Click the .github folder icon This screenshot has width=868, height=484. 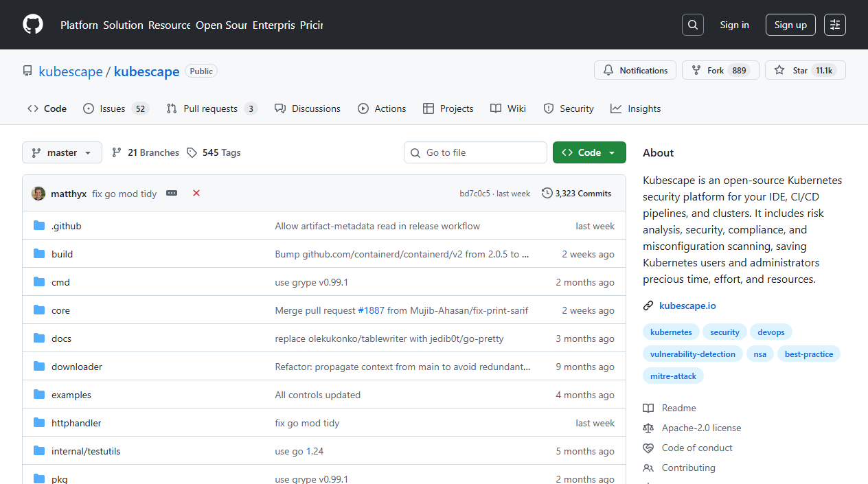[39, 226]
